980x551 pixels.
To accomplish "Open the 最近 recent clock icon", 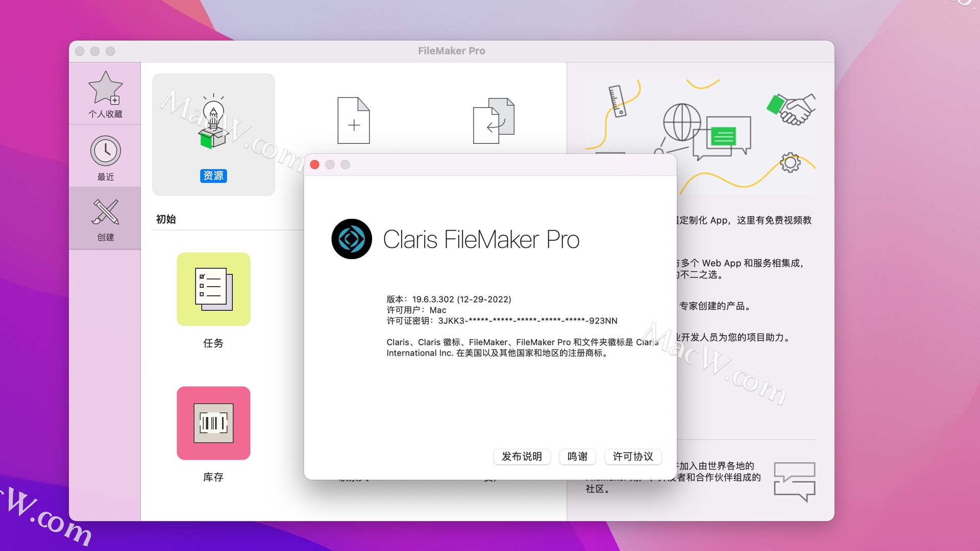I will coord(106,151).
